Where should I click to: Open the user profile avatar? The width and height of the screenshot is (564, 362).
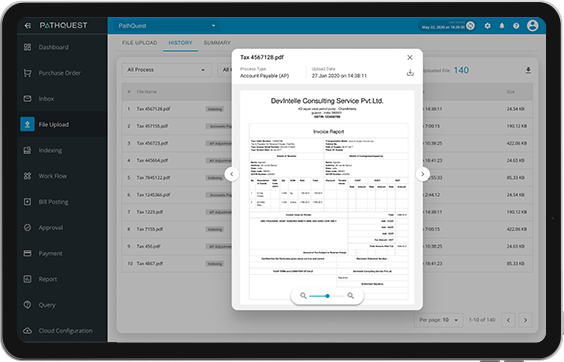point(532,26)
